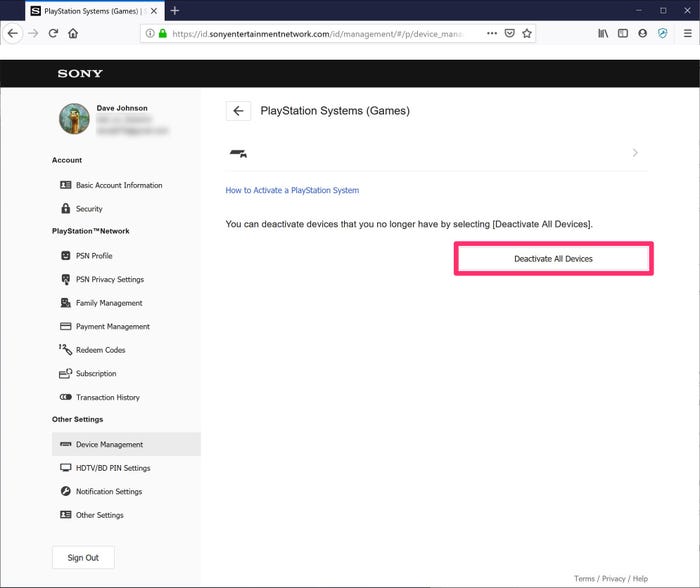Click the Sign Out button
Viewport: 700px width, 588px height.
coord(83,558)
